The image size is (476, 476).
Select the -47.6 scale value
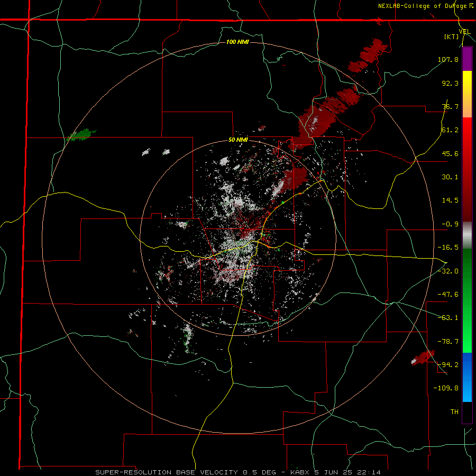click(x=448, y=295)
